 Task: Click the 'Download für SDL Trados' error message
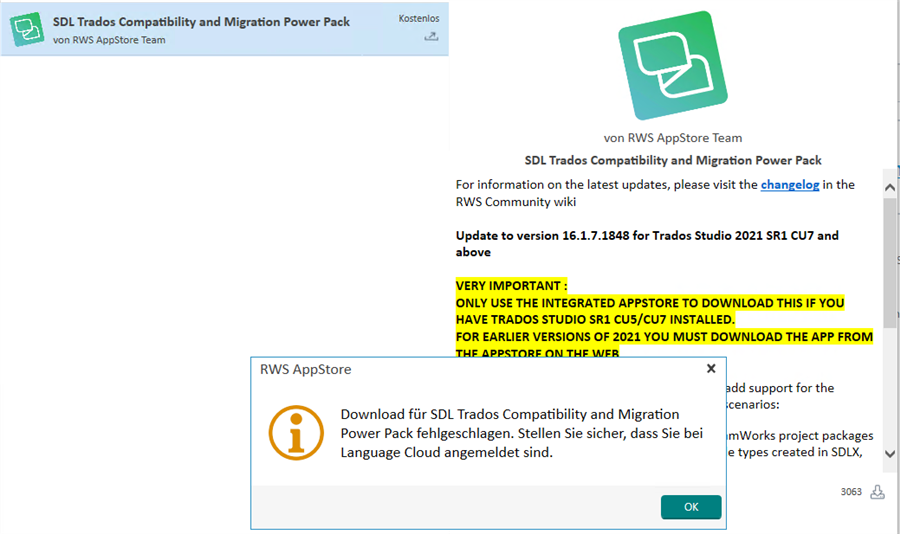coord(522,433)
